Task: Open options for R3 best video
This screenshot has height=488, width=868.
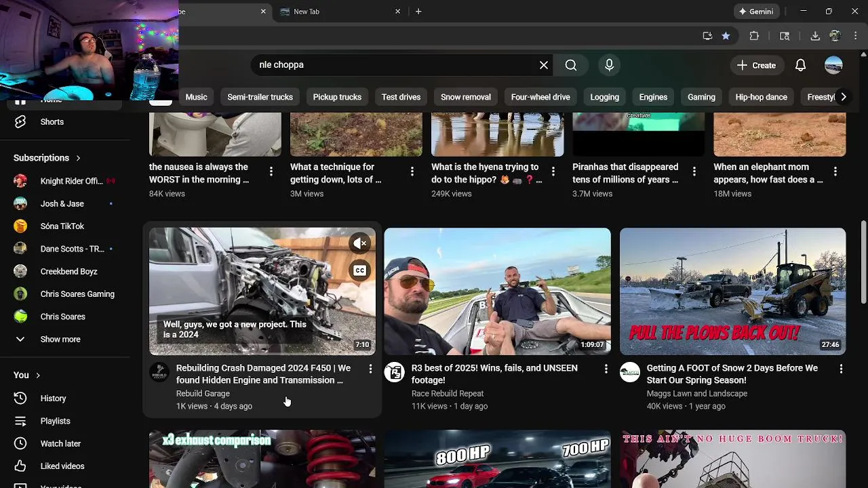Action: click(x=606, y=369)
